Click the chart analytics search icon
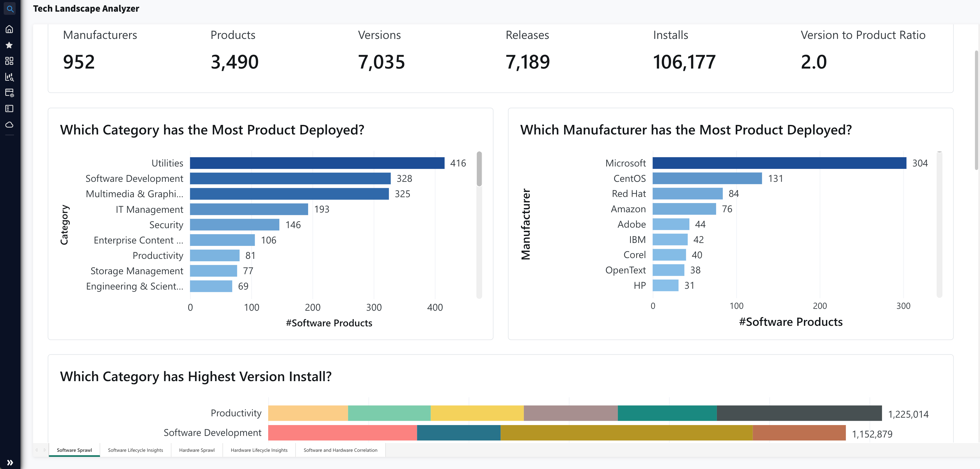Viewport: 980px width, 469px height. click(10, 77)
